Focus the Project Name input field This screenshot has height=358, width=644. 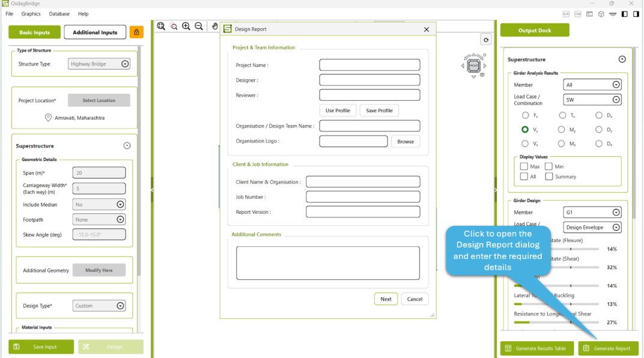coord(369,65)
